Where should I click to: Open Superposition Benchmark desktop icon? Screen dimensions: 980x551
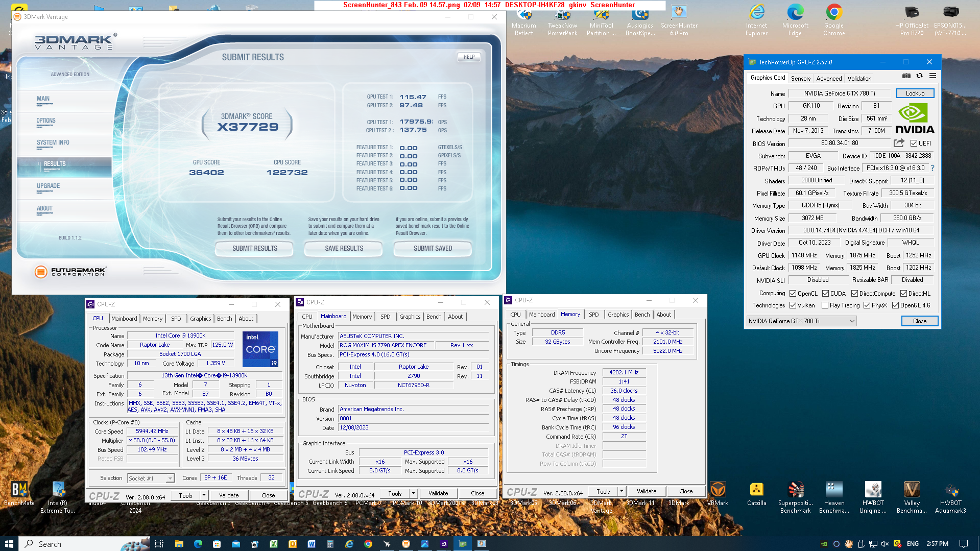pyautogui.click(x=795, y=497)
